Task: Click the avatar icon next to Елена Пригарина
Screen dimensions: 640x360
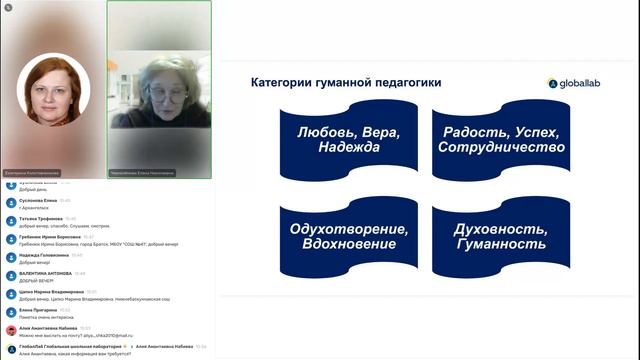Action: point(11,312)
